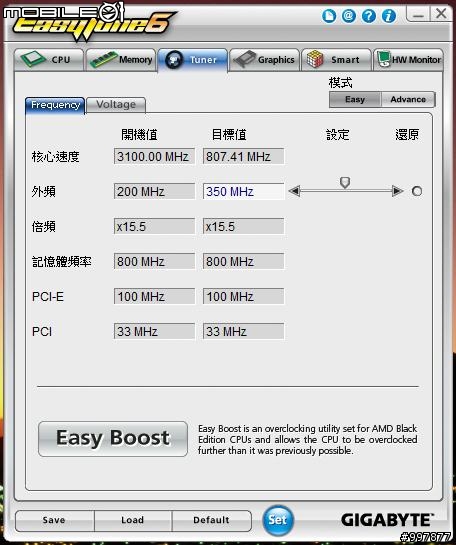This screenshot has width=456, height=545.
Task: Click the slider right arrow to increase 外頻
Action: (x=397, y=191)
